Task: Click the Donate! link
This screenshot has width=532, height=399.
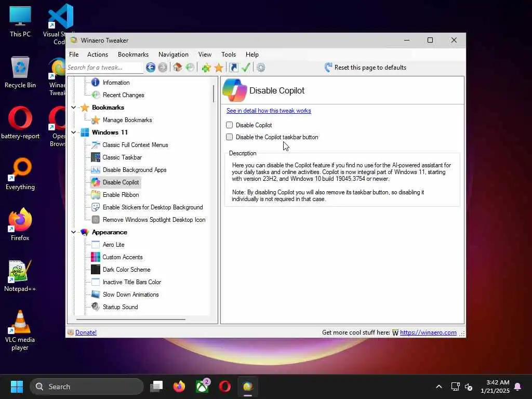Action: click(86, 332)
